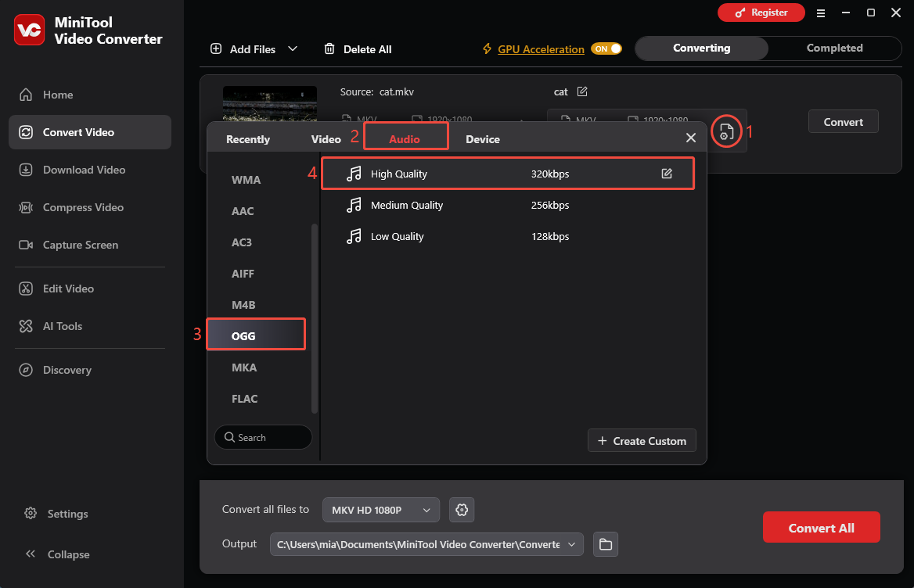
Task: Open the GPU Acceleration link
Action: click(x=541, y=49)
